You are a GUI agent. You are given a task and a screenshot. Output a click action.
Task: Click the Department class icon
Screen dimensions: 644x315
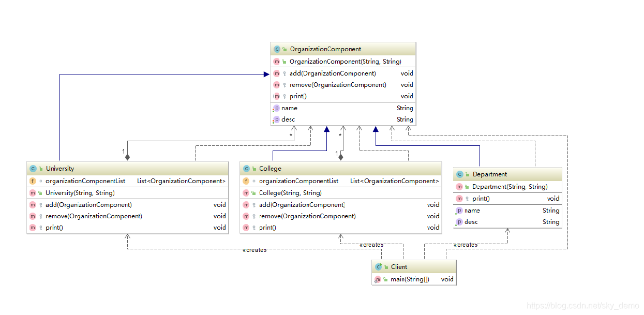460,174
